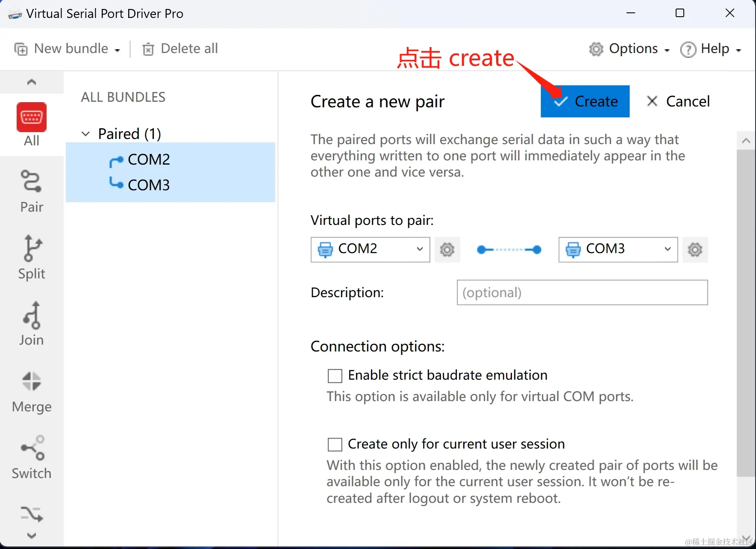Screen dimensions: 756x549
Task: Open the COM3 port dropdown
Action: (667, 249)
